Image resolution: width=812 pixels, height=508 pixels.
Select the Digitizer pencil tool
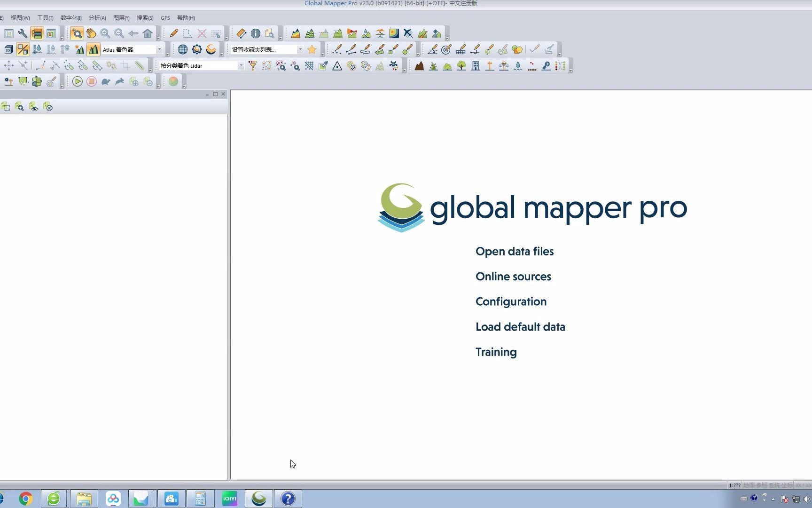[x=174, y=33]
